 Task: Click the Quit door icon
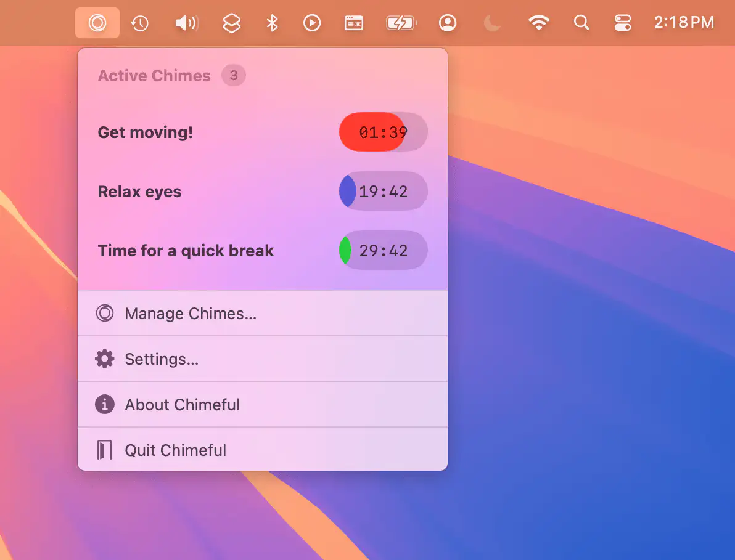(105, 450)
